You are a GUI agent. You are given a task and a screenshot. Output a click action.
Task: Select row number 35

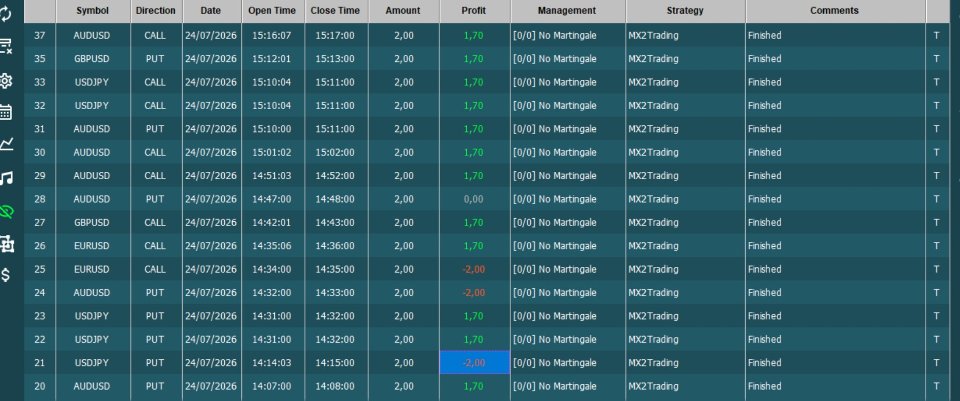coord(40,59)
